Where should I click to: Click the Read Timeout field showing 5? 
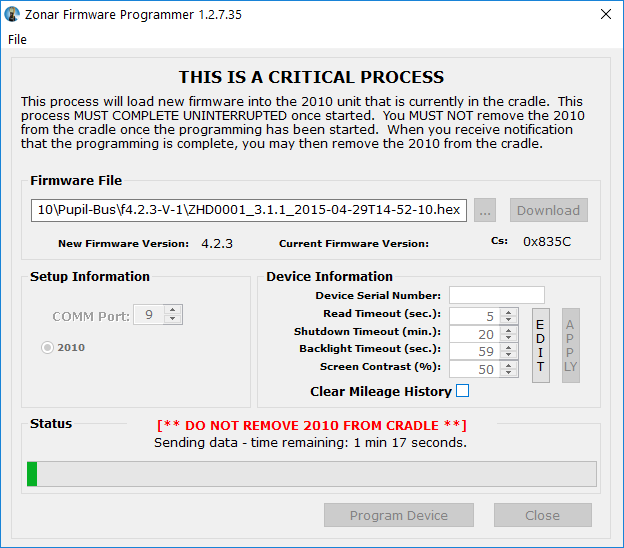475,316
